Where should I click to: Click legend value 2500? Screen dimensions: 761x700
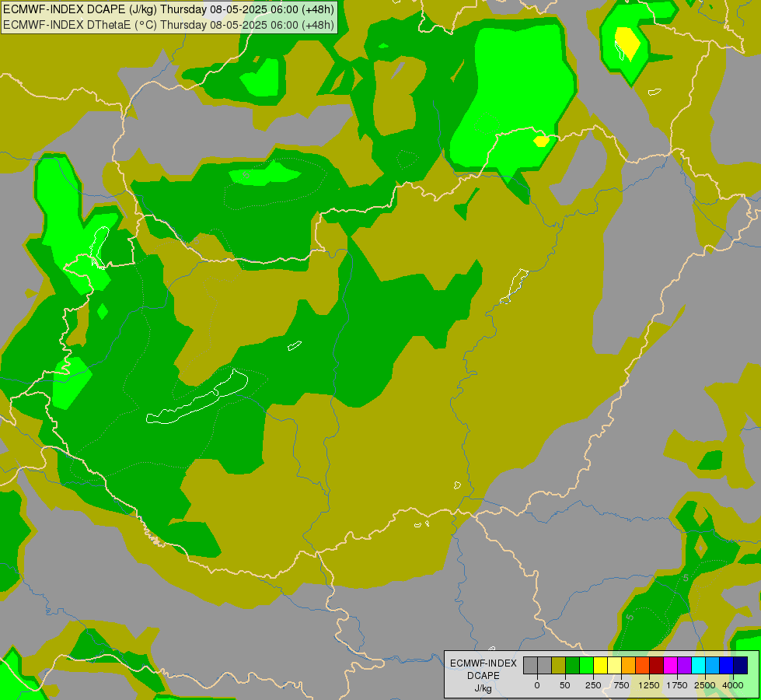705,685
